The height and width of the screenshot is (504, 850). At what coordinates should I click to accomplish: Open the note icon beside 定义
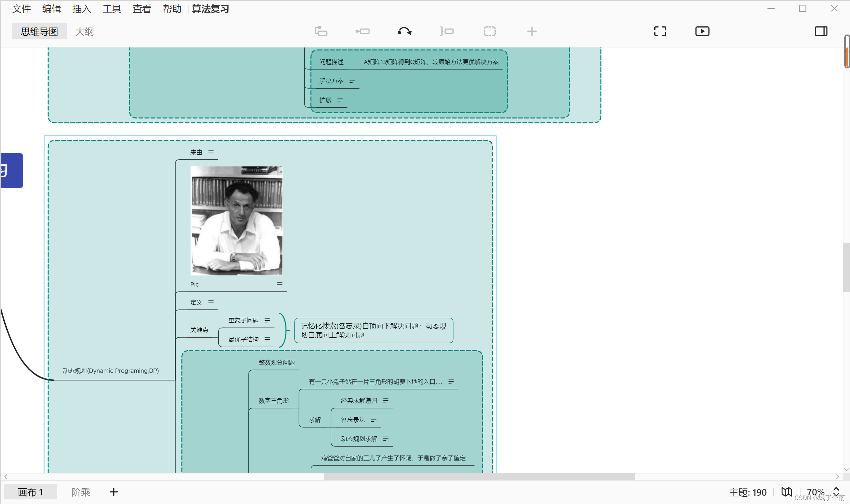(x=211, y=302)
